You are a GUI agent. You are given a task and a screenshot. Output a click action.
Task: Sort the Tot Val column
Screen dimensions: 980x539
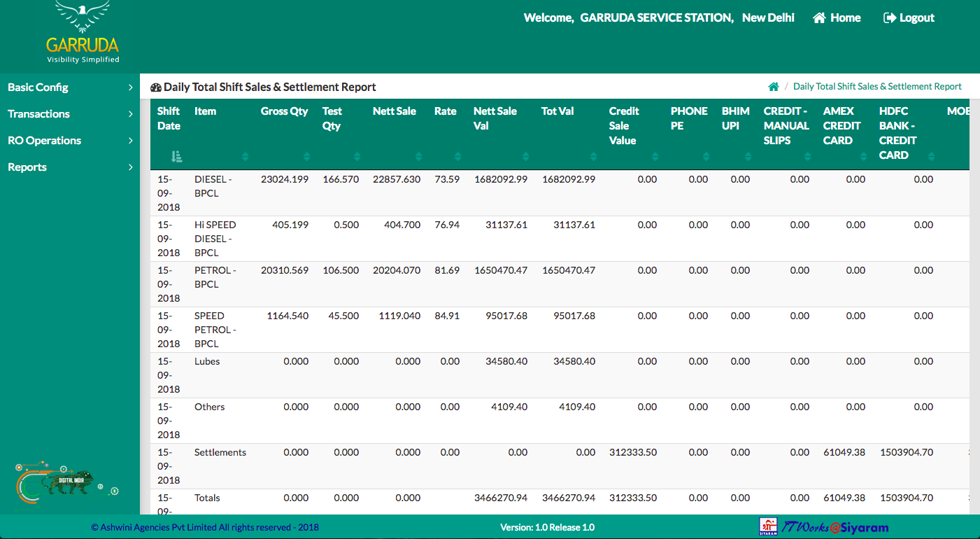593,156
